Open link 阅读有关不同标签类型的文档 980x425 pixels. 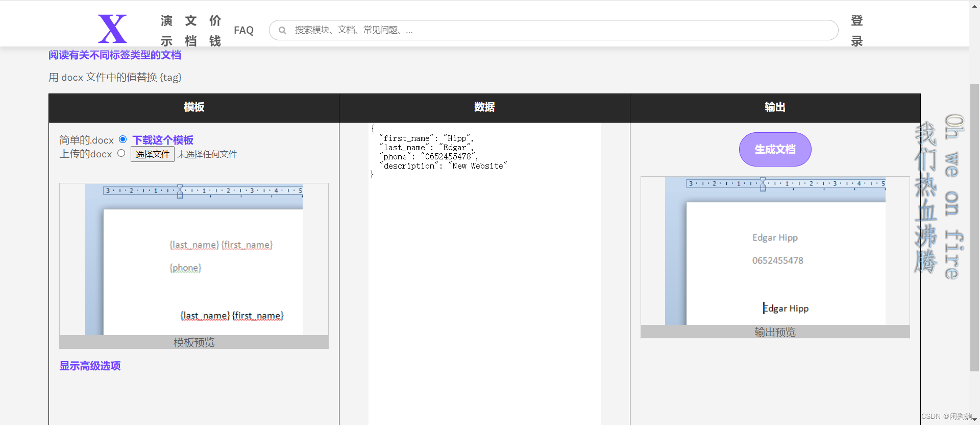115,55
